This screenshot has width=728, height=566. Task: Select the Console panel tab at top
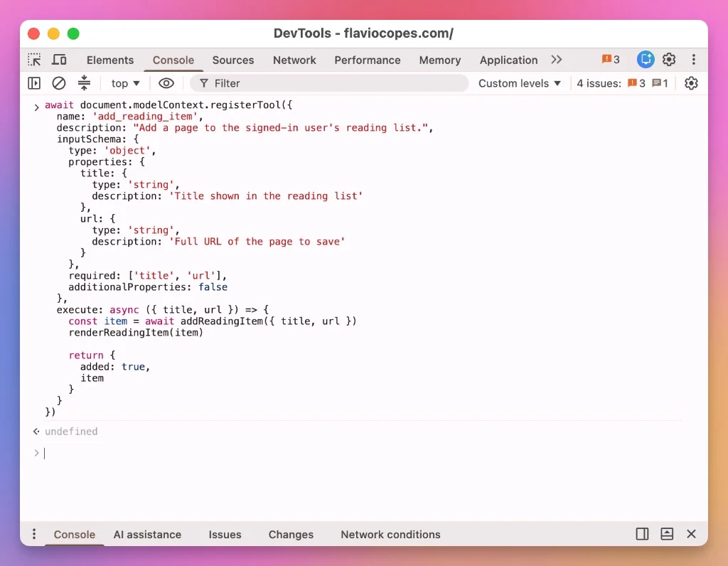click(x=173, y=60)
